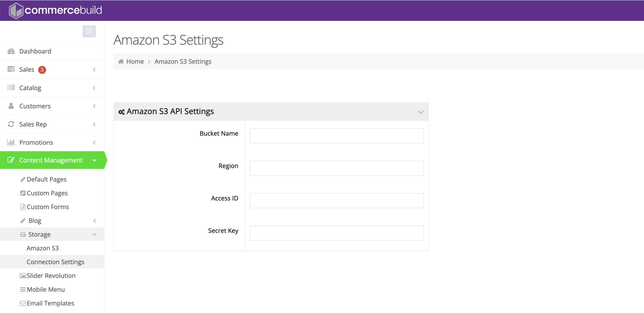The image size is (644, 313).
Task: Expand the Promotions menu chevron
Action: [94, 143]
